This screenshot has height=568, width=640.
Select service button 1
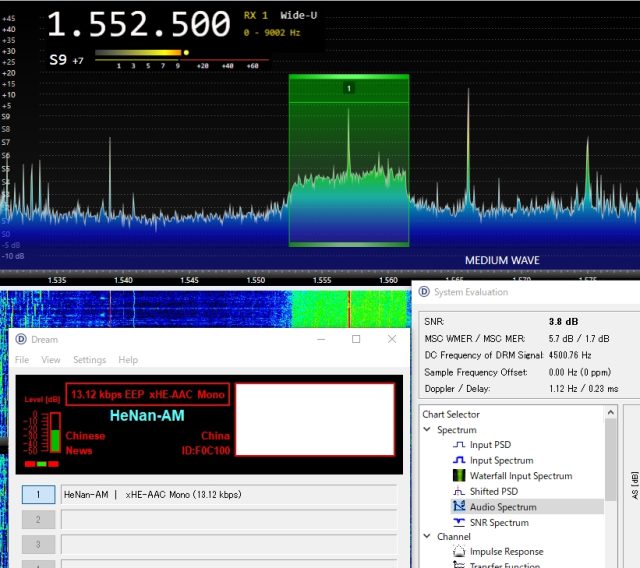(38, 494)
